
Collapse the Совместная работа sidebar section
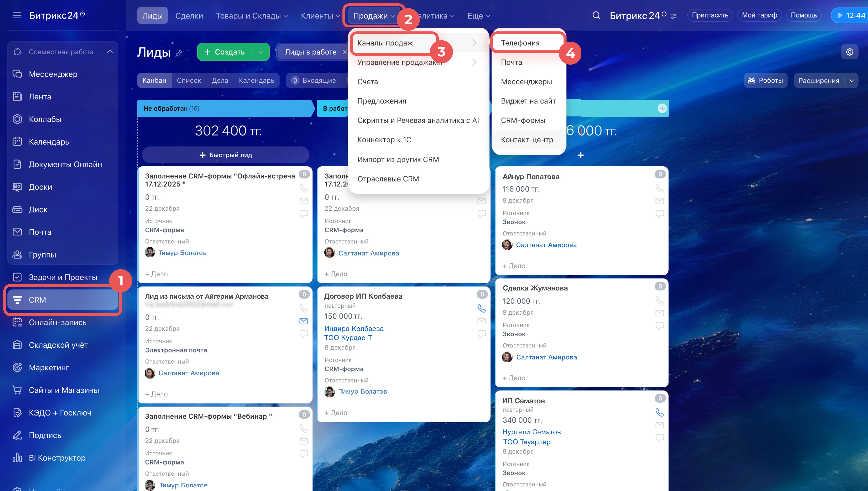tap(110, 52)
